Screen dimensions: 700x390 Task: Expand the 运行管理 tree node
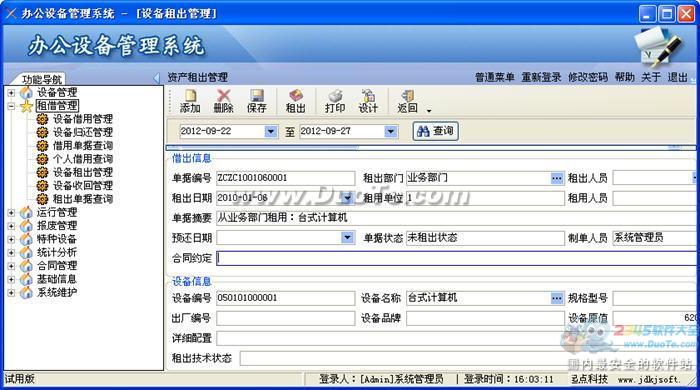click(x=11, y=213)
